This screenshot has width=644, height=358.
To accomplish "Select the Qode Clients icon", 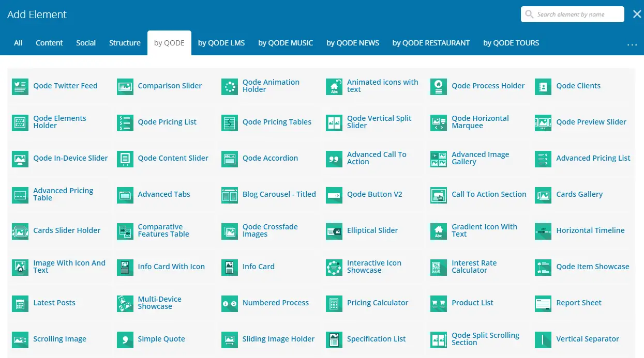I will point(543,86).
